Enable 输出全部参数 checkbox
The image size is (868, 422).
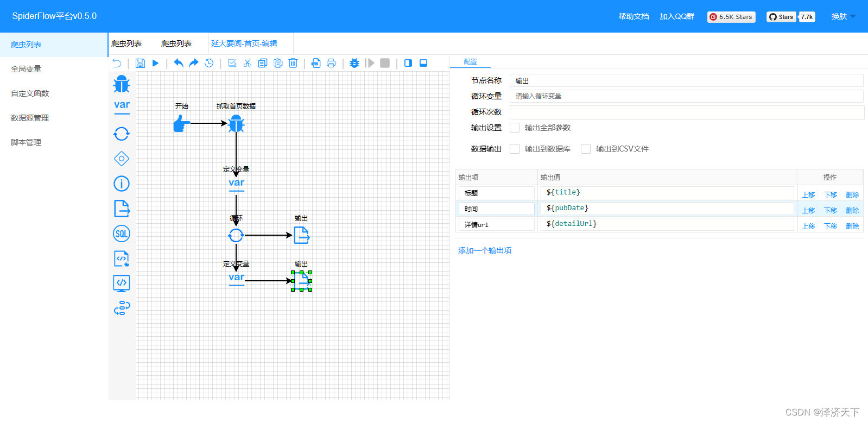515,128
